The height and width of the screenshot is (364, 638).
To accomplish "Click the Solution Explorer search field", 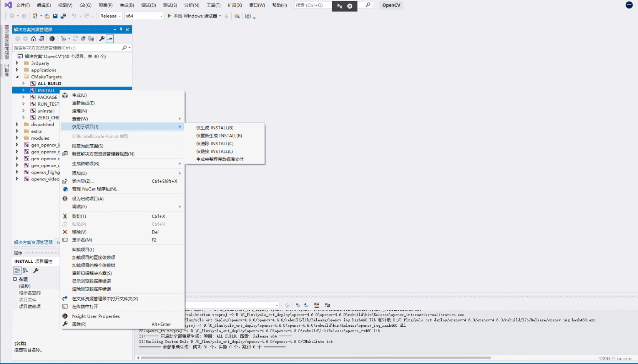I will (x=67, y=48).
